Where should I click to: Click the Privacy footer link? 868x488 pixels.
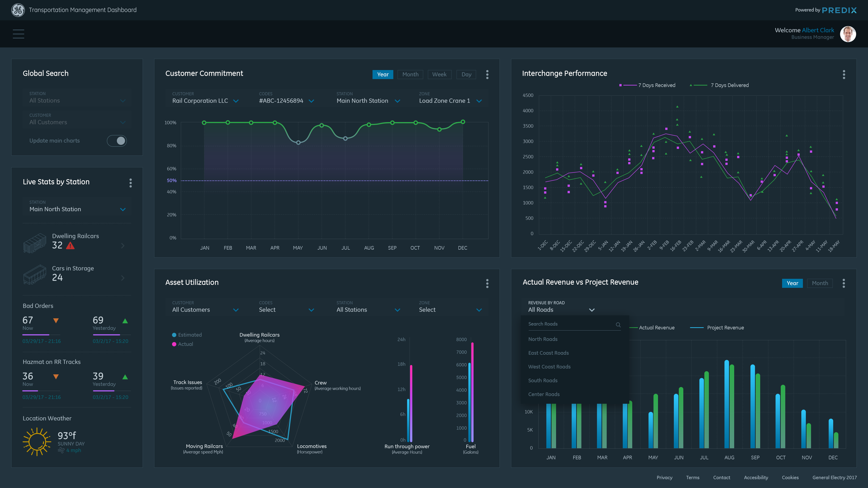pos(664,478)
